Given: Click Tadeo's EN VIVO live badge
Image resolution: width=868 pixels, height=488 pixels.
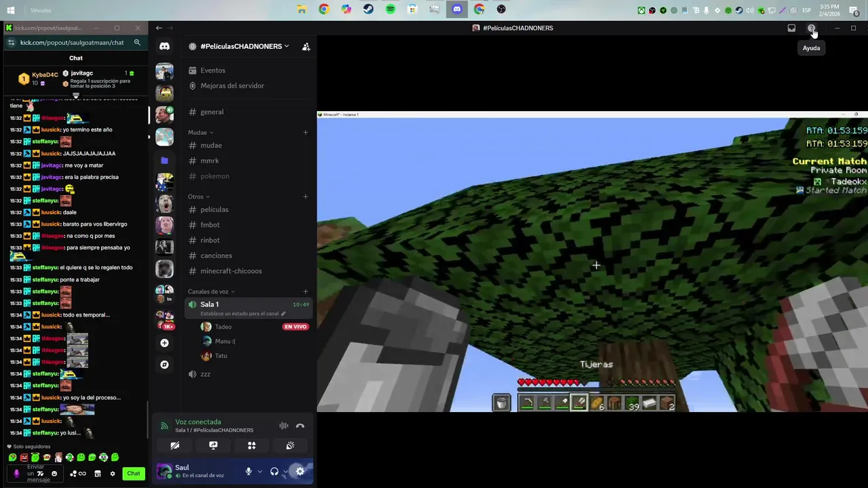Looking at the screenshot, I should pyautogui.click(x=296, y=327).
